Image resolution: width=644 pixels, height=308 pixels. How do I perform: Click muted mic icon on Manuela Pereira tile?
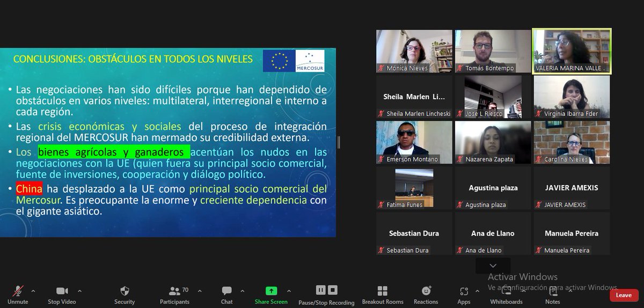[x=539, y=251]
